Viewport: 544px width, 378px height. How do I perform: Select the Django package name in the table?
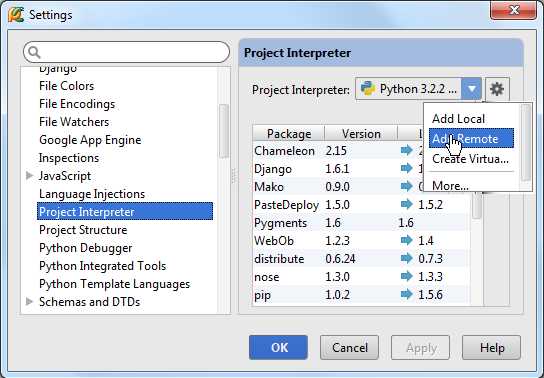(273, 169)
